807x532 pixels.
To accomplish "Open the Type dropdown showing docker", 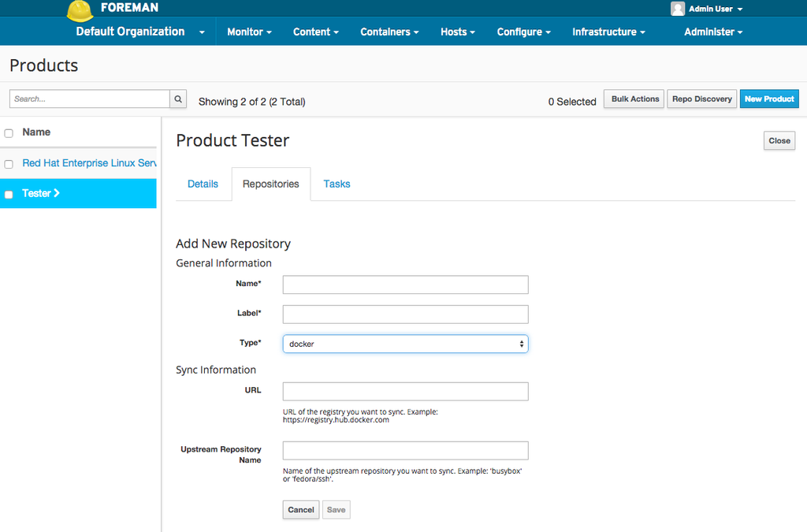I will [x=406, y=344].
